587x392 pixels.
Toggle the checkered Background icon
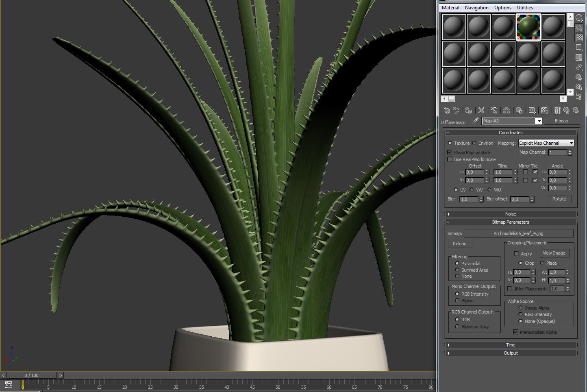579,38
